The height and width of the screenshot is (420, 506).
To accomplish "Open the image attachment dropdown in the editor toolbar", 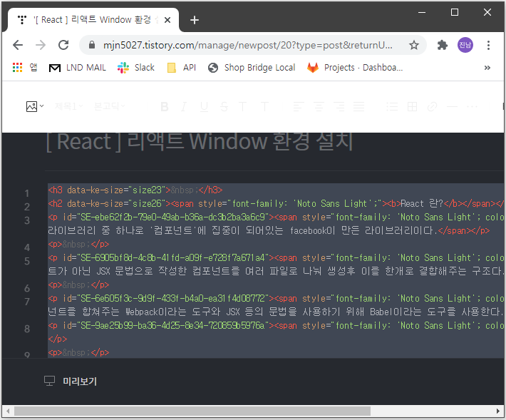I will click(34, 106).
